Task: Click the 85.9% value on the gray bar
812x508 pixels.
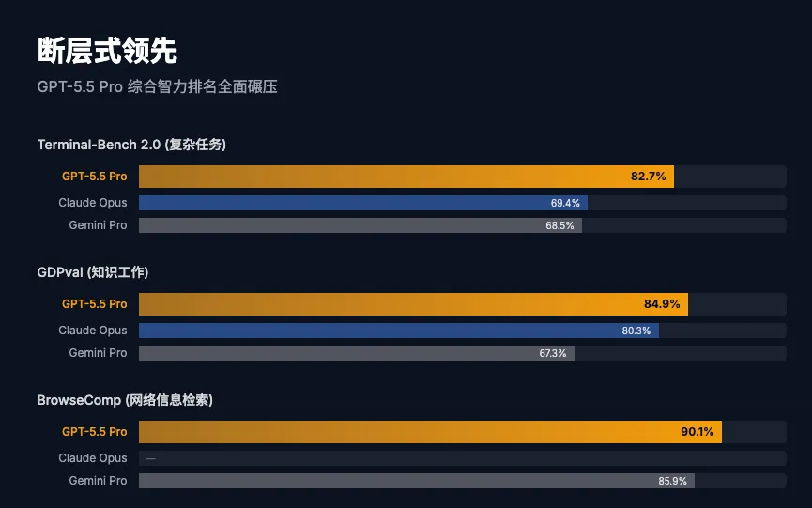Action: [672, 481]
